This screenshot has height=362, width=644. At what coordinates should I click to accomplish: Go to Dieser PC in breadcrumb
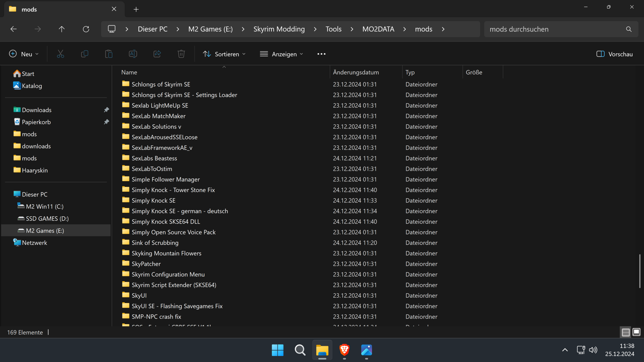click(153, 29)
